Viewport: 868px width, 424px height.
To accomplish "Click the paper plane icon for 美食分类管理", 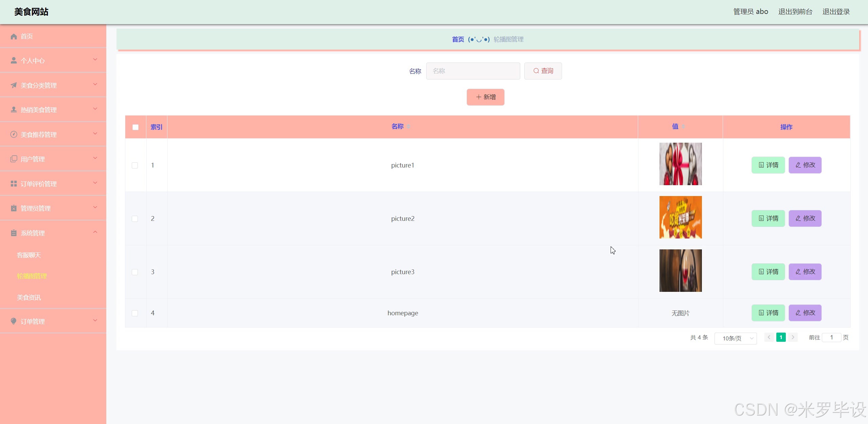I will (x=14, y=85).
